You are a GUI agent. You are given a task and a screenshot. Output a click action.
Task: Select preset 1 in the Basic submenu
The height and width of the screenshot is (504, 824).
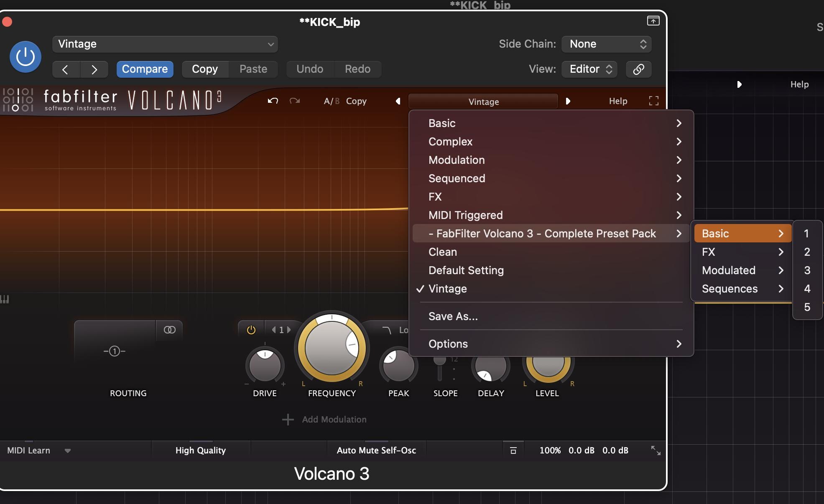pos(807,234)
